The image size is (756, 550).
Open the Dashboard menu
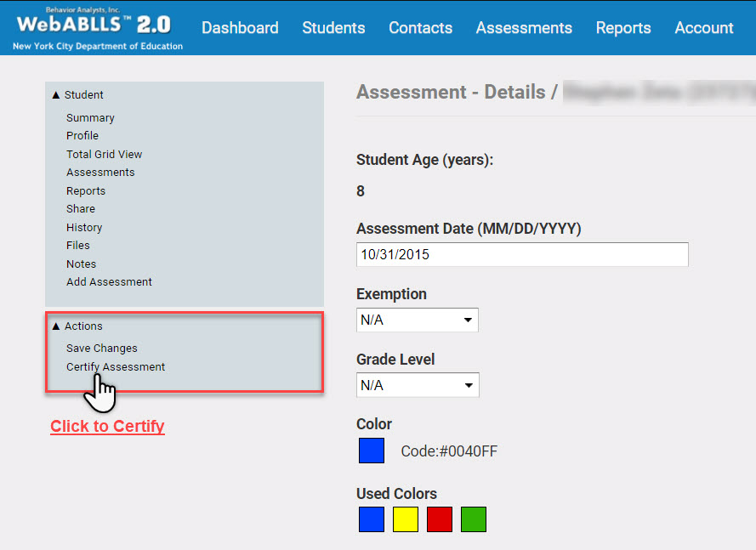point(240,28)
